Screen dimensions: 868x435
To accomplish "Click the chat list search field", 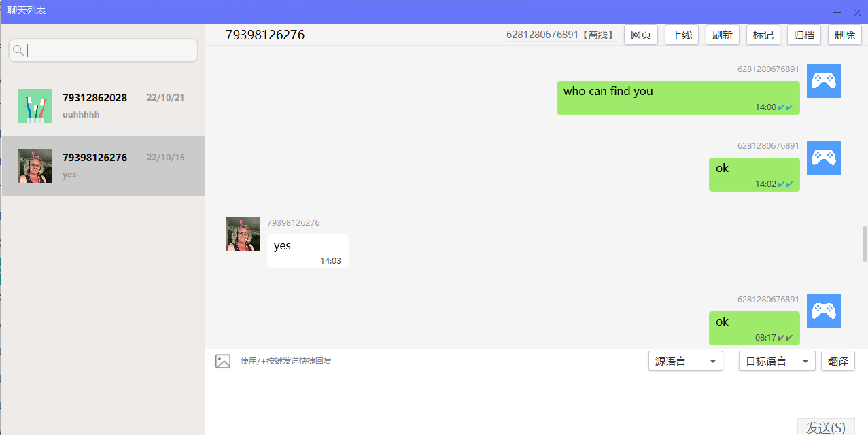I will (103, 50).
